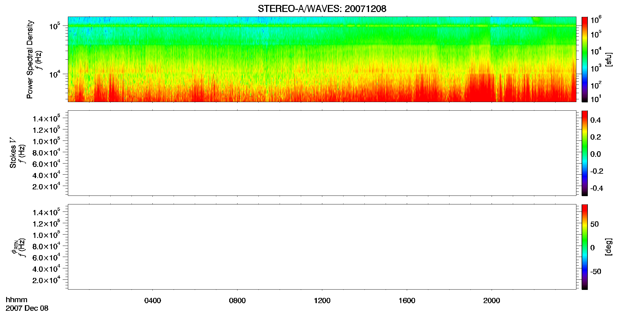The height and width of the screenshot is (332, 644).
Task: Click the [deg] unit label
Action: [609, 247]
